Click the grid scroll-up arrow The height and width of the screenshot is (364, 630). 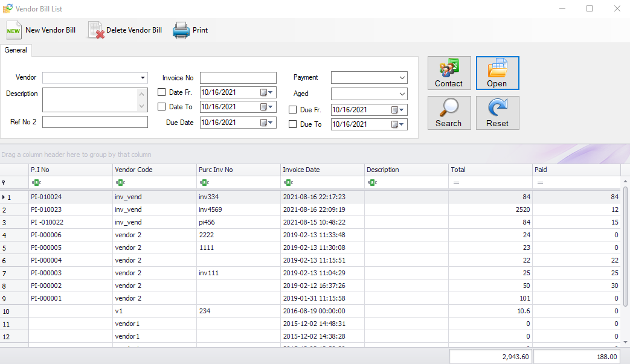point(626,182)
